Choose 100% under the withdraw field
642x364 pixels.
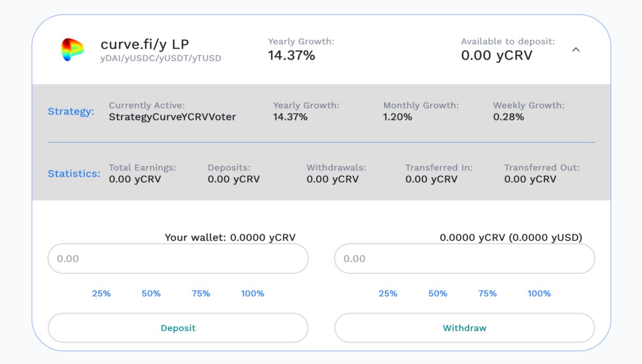539,293
